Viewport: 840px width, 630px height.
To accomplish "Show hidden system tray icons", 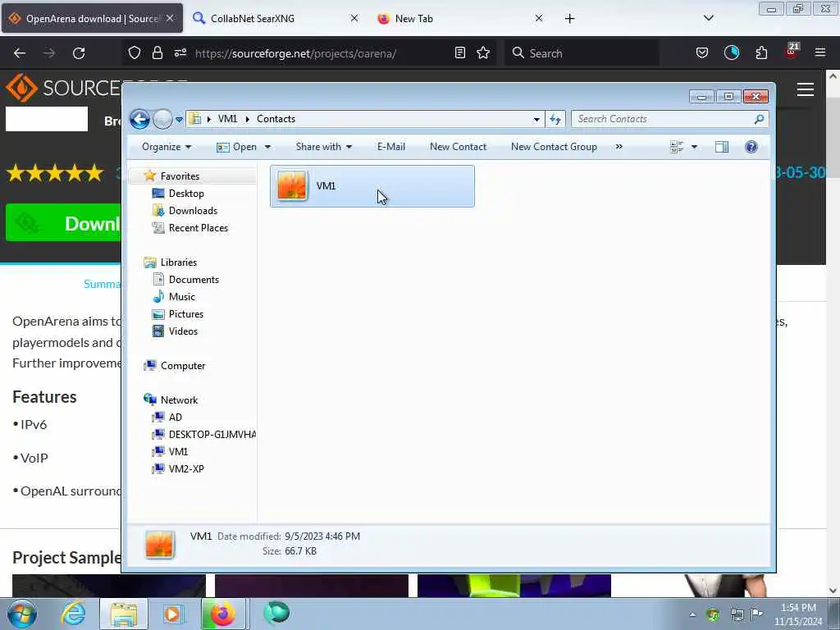I will coord(692,614).
